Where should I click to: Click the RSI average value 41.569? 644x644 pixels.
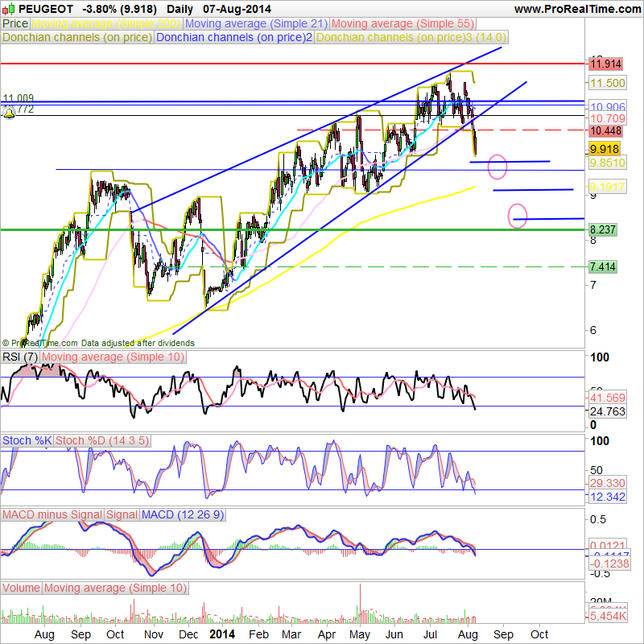pyautogui.click(x=608, y=398)
